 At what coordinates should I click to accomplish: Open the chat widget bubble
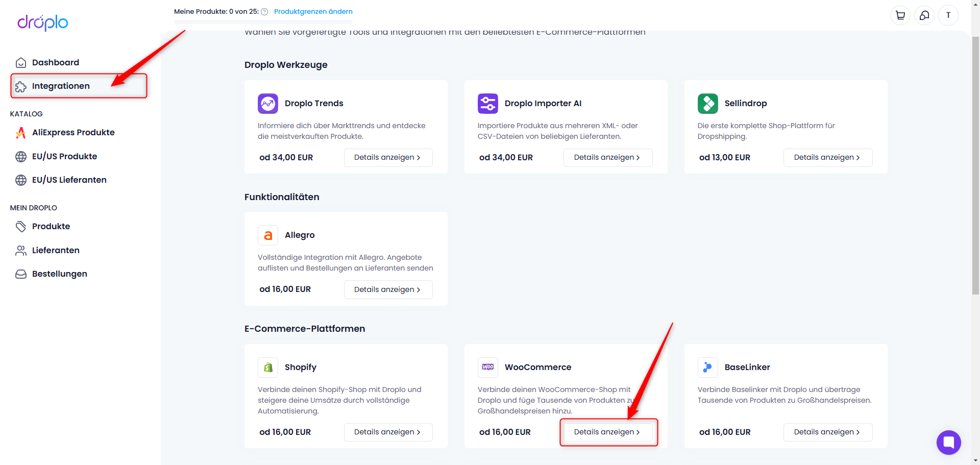click(x=949, y=442)
